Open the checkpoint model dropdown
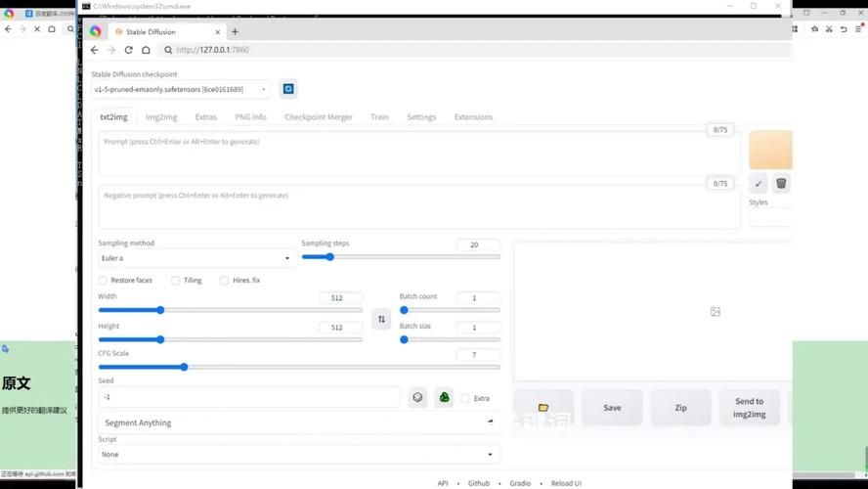 (181, 90)
